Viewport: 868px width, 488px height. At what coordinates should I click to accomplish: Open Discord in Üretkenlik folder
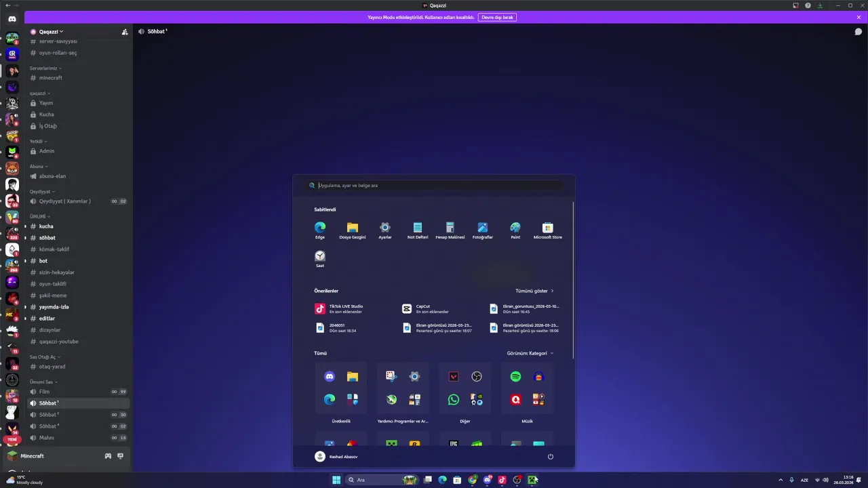[x=330, y=377]
